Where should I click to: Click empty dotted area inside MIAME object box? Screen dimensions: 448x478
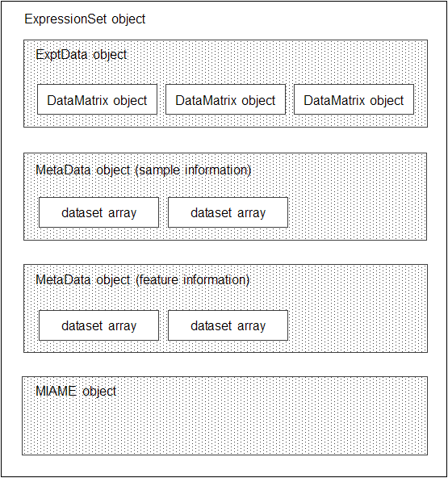[x=225, y=427]
